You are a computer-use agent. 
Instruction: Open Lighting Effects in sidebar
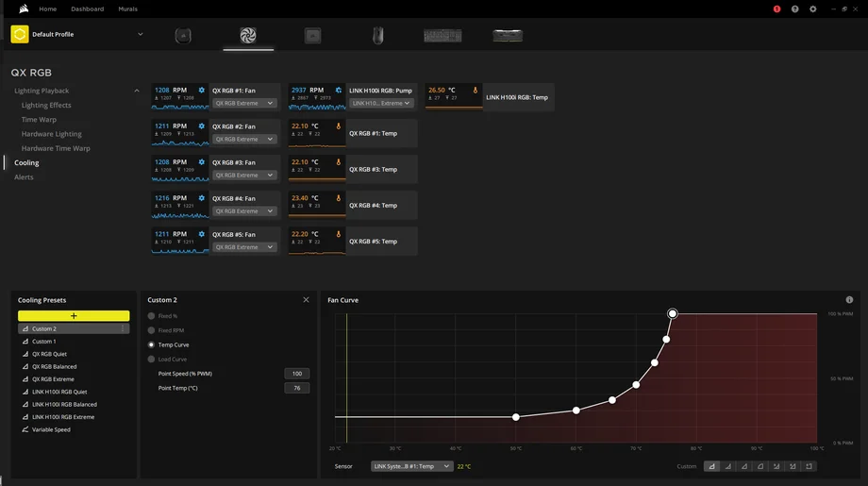tap(46, 105)
